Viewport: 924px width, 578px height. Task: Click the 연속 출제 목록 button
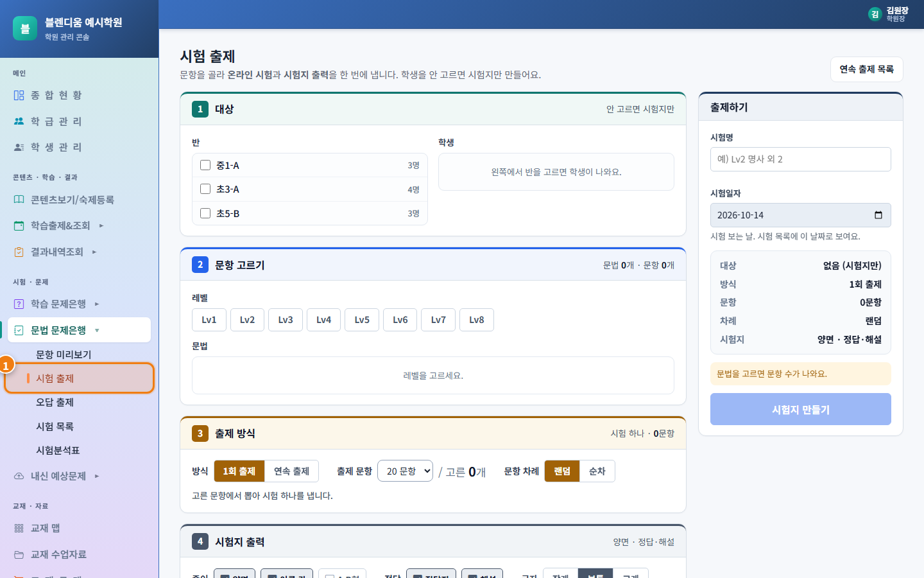[x=866, y=69]
